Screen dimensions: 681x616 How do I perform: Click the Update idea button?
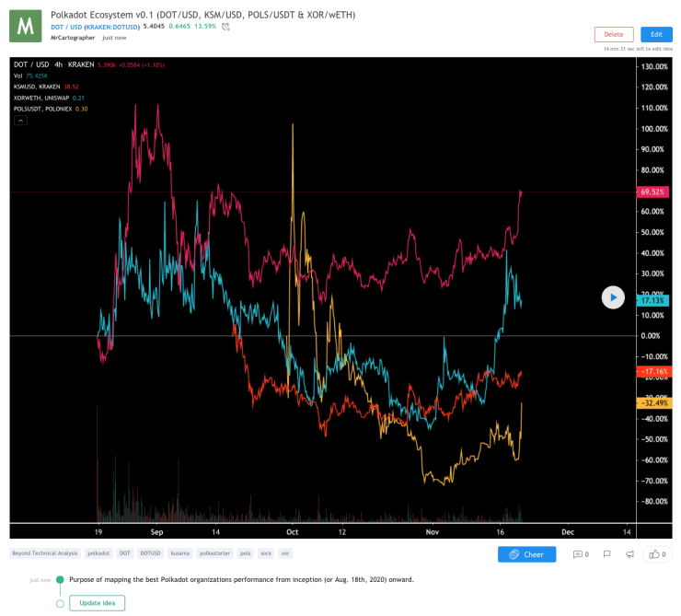[98, 603]
